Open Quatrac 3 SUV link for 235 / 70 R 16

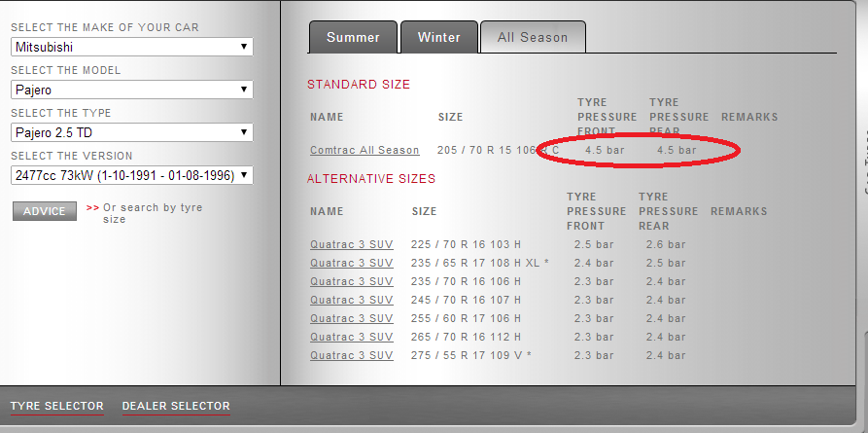[x=352, y=281]
